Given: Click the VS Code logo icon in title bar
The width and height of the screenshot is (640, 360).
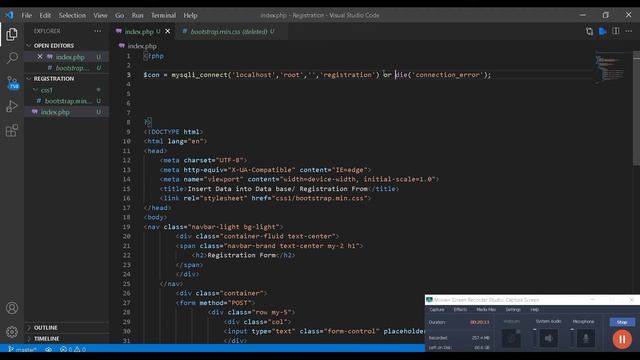Looking at the screenshot, I should (x=10, y=15).
